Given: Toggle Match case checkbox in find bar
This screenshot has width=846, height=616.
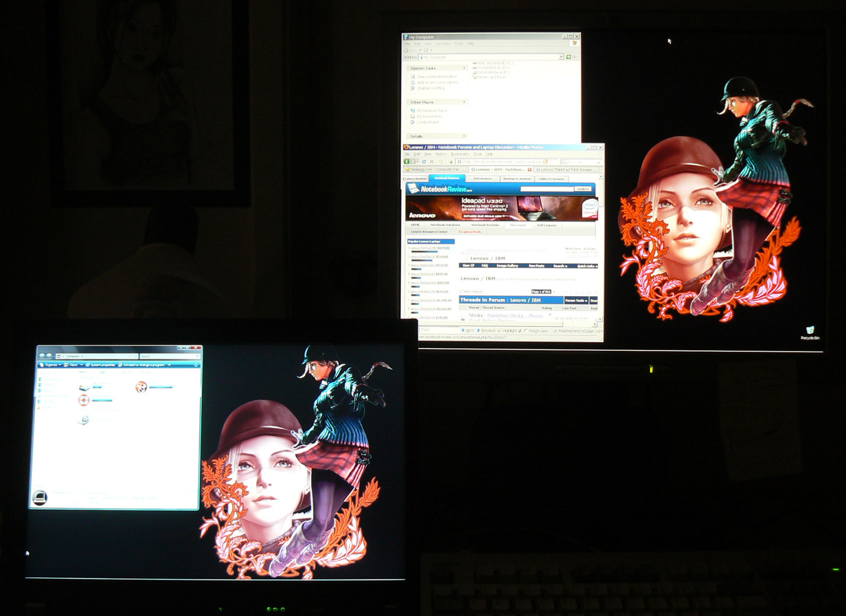Looking at the screenshot, I should tap(525, 330).
